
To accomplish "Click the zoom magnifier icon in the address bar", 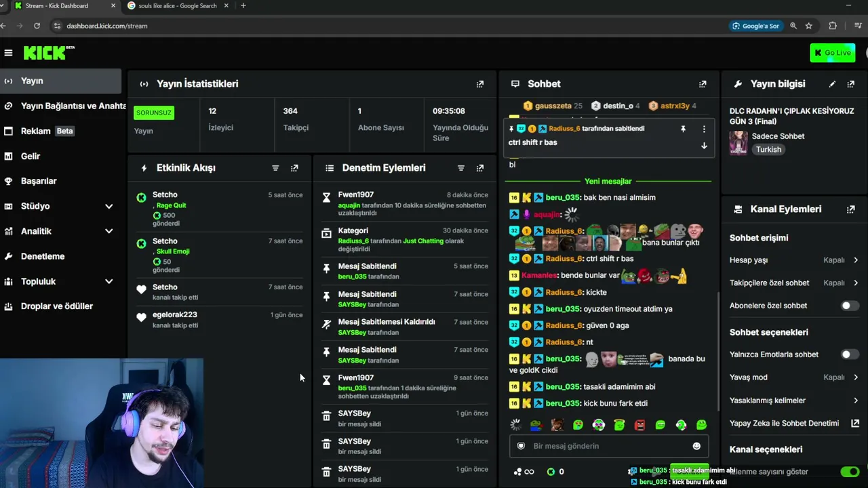I will (793, 26).
